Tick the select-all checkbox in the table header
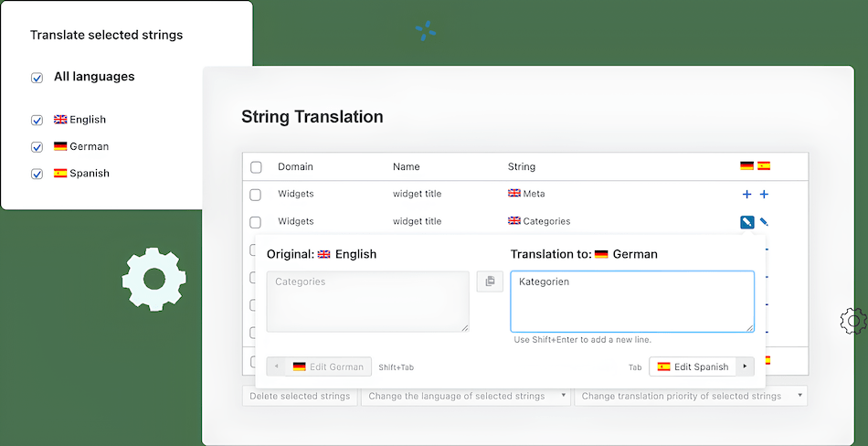The image size is (868, 446). coord(256,167)
